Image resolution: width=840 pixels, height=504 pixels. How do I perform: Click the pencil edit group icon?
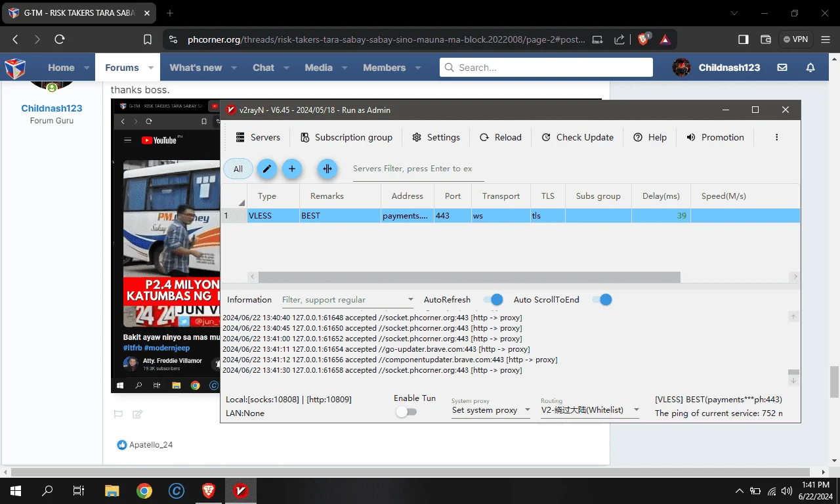tap(266, 169)
